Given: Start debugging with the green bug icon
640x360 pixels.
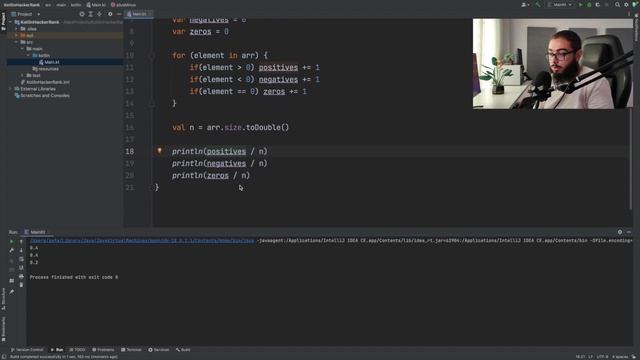Looking at the screenshot, I should coord(589,5).
